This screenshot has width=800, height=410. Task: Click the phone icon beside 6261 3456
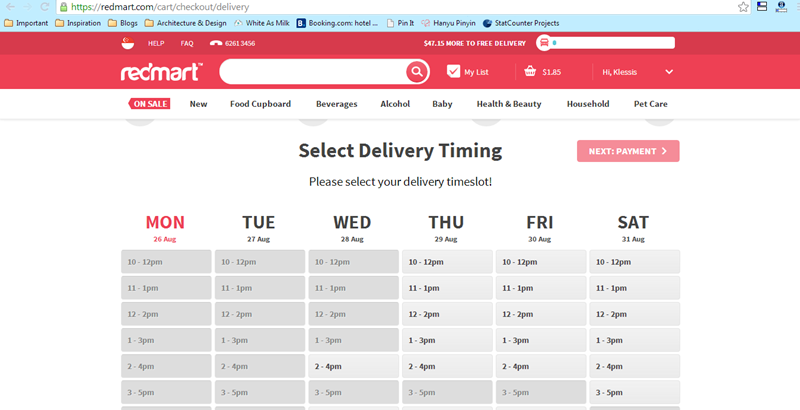216,43
